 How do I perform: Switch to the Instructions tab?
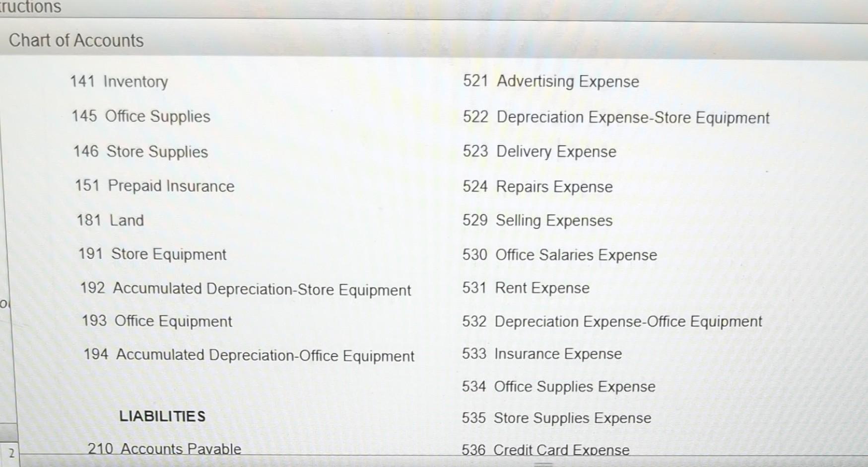pyautogui.click(x=31, y=7)
